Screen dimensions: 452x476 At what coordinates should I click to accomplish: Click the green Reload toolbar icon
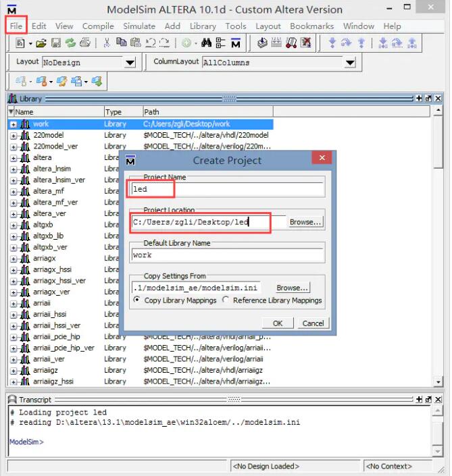[x=70, y=43]
